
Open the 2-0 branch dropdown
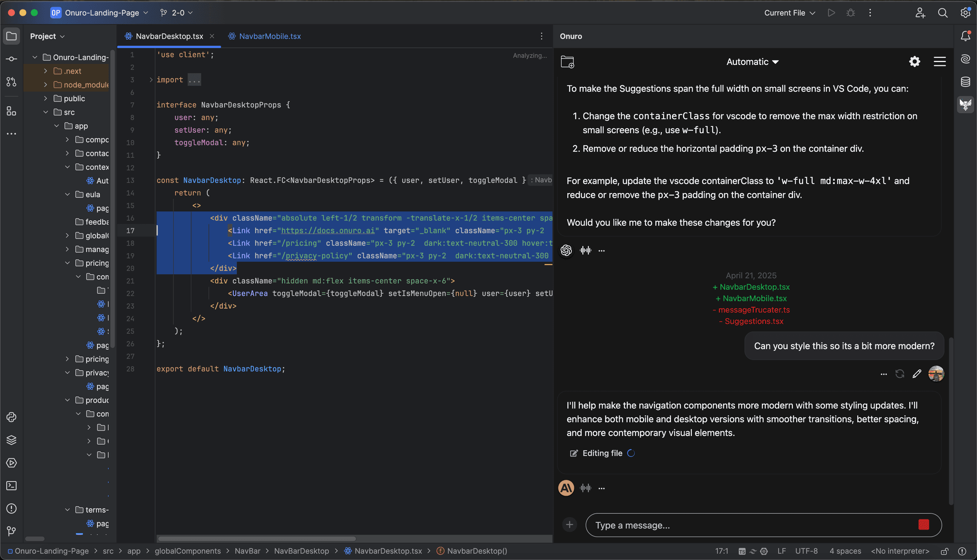coord(176,13)
